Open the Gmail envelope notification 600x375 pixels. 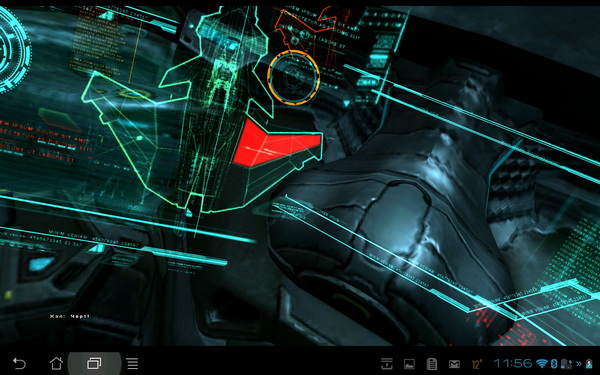[454, 364]
